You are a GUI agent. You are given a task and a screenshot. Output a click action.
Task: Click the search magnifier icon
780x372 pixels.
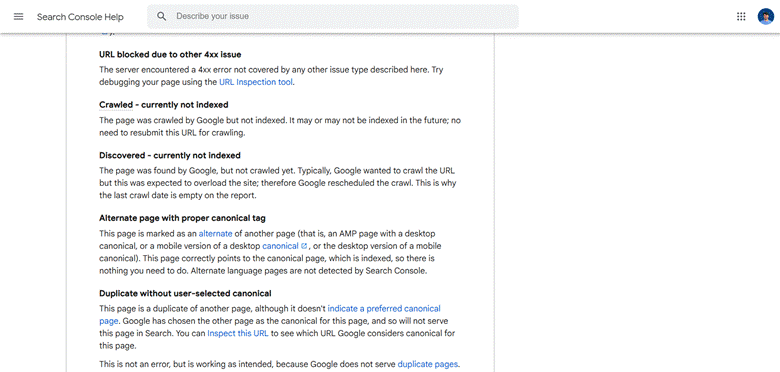pyautogui.click(x=162, y=16)
